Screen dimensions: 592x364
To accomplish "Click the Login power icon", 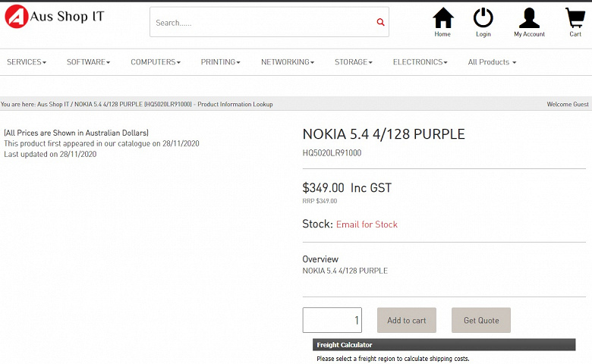I will pos(483,18).
